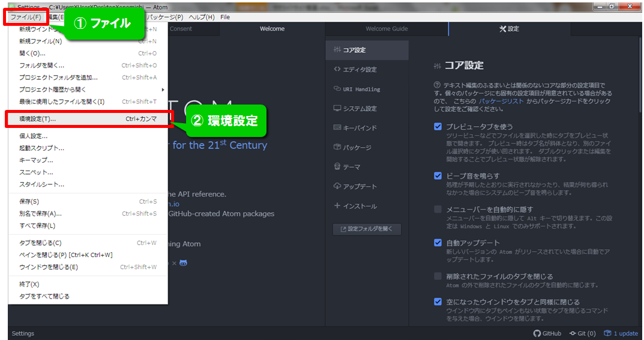Choose フォルダを開く... menu entry

pyautogui.click(x=88, y=65)
